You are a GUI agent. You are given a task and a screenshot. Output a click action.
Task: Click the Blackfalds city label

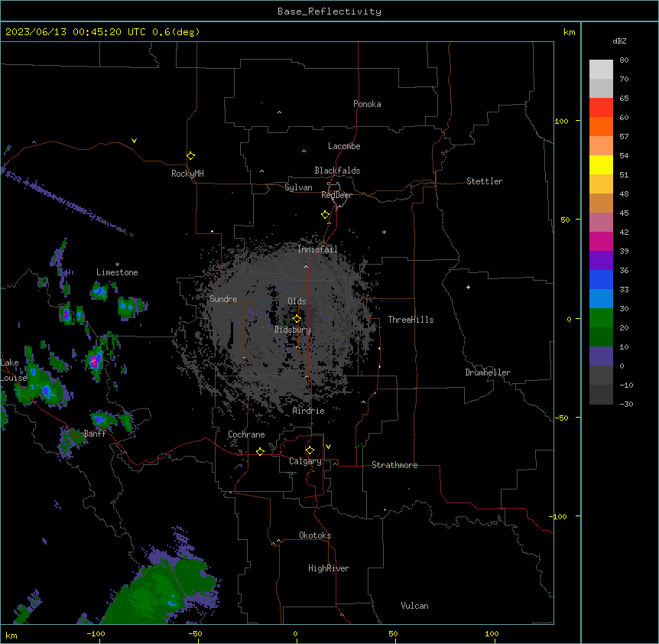coord(337,171)
